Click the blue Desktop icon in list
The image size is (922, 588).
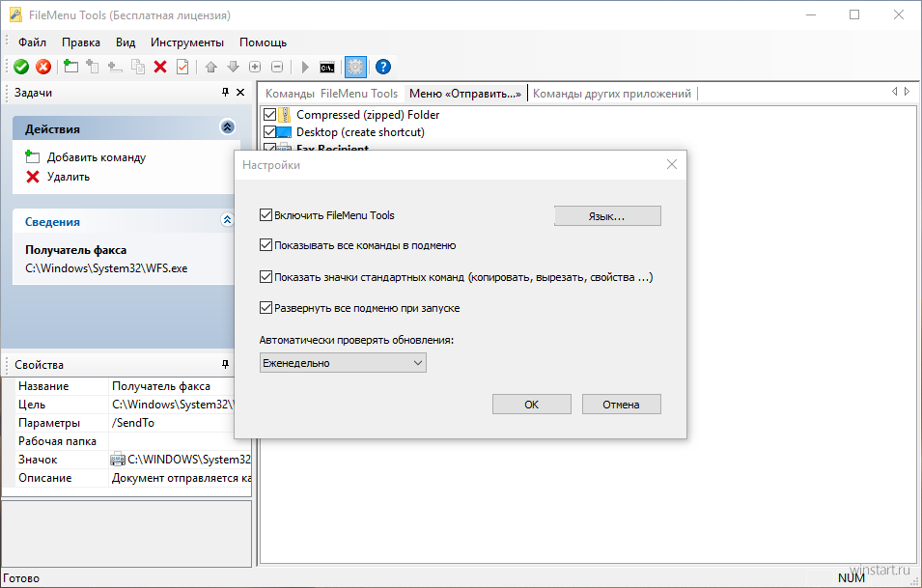(285, 132)
